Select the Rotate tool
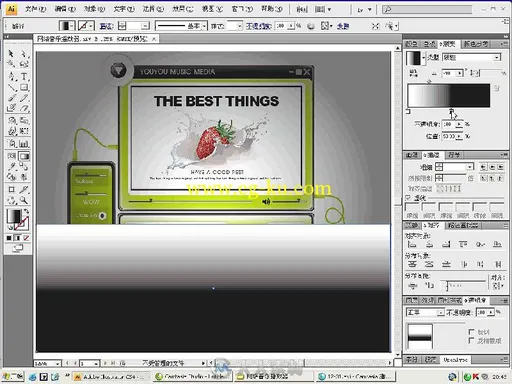512x384 pixels. pyautogui.click(x=11, y=120)
